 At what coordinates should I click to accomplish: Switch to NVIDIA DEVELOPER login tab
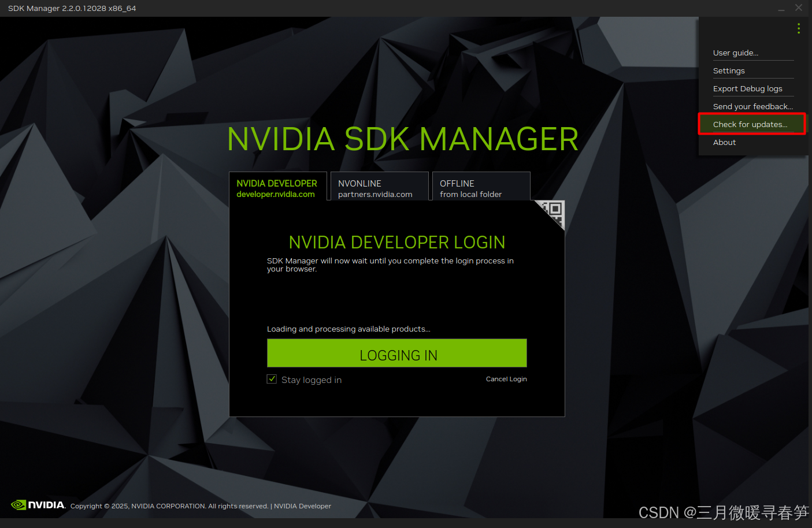pyautogui.click(x=278, y=187)
